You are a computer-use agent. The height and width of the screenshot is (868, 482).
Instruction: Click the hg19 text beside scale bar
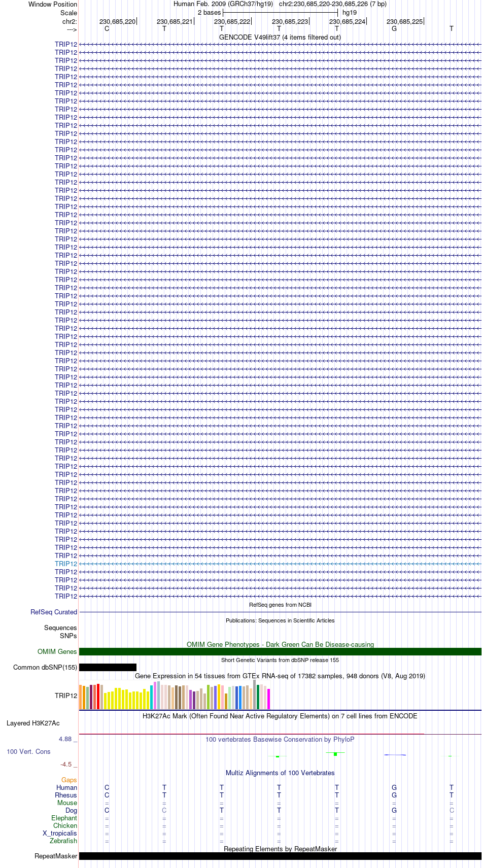[x=350, y=13]
